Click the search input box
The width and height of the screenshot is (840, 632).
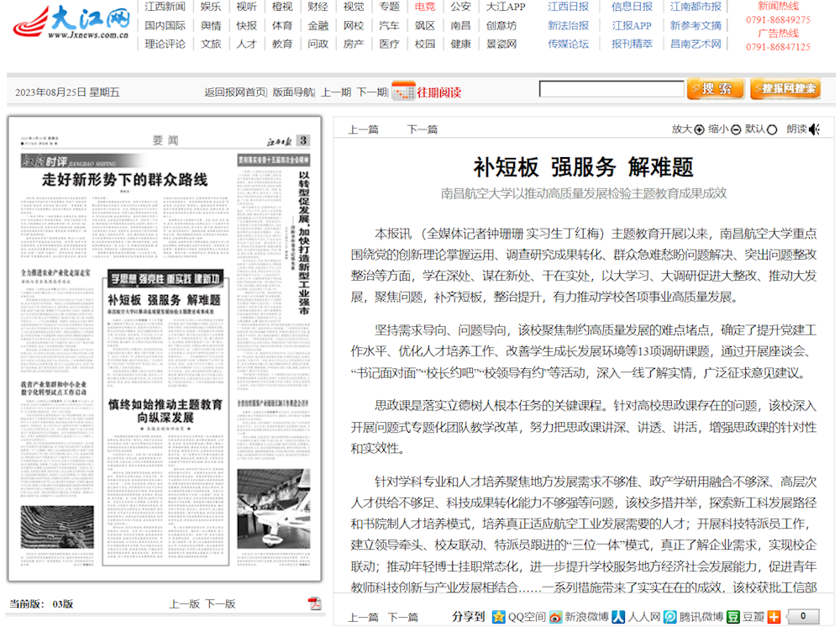613,88
